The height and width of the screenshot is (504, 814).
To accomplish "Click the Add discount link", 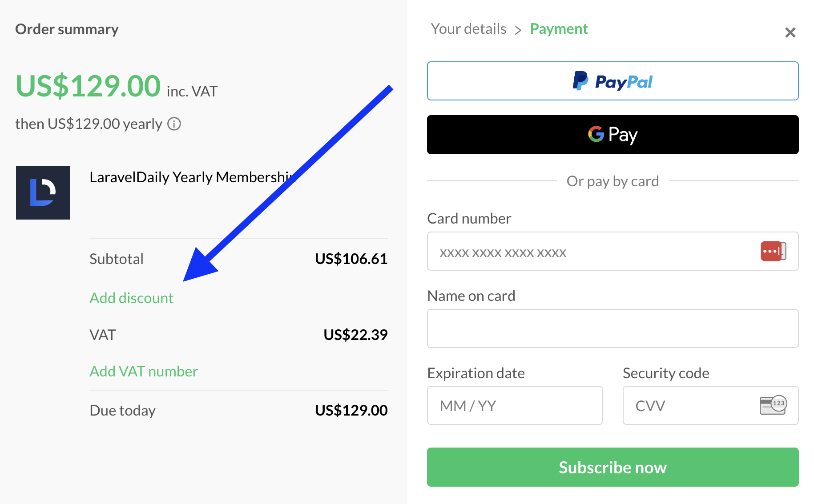I will tap(131, 298).
